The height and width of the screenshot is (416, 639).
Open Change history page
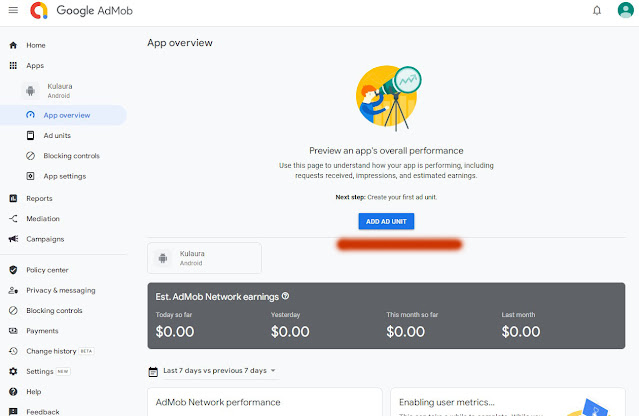tap(52, 351)
